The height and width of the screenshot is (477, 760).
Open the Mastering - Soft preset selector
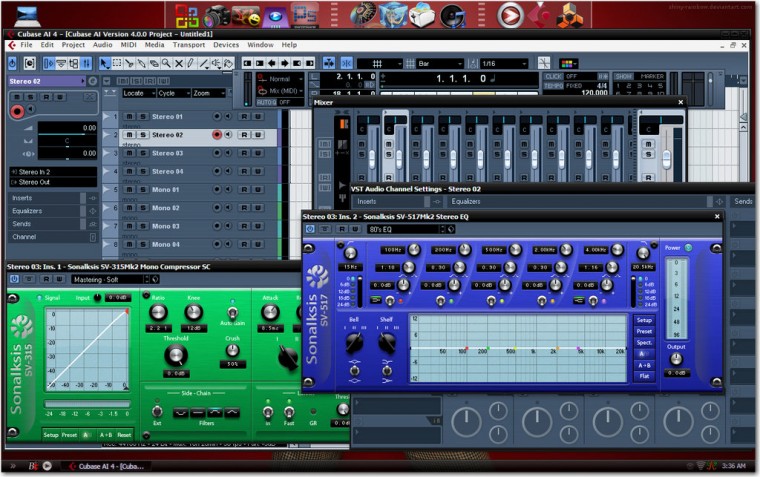coord(111,280)
